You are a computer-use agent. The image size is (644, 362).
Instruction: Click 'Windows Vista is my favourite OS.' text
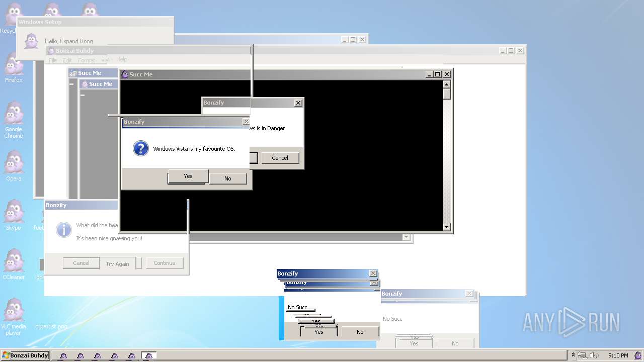[x=194, y=149]
